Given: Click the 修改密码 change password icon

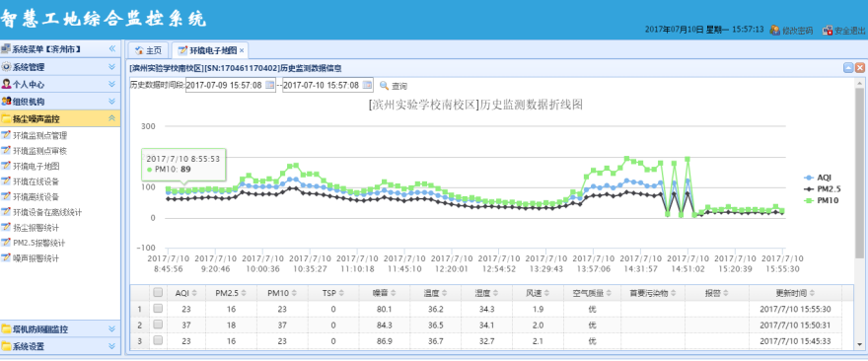Looking at the screenshot, I should pos(774,30).
